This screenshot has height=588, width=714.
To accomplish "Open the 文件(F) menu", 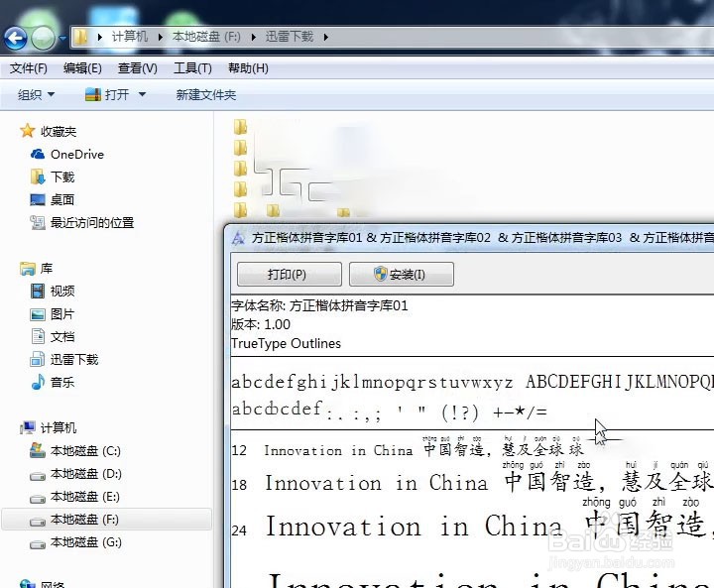I will pyautogui.click(x=28, y=68).
